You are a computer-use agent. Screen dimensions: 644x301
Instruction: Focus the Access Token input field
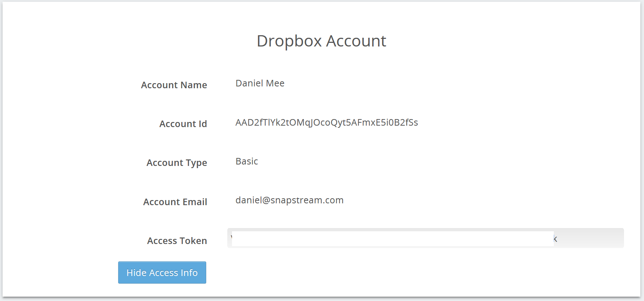pos(425,238)
